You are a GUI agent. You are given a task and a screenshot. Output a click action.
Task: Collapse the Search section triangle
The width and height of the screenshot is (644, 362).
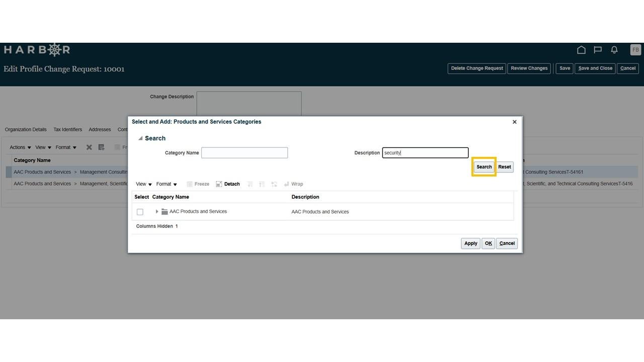pos(140,138)
